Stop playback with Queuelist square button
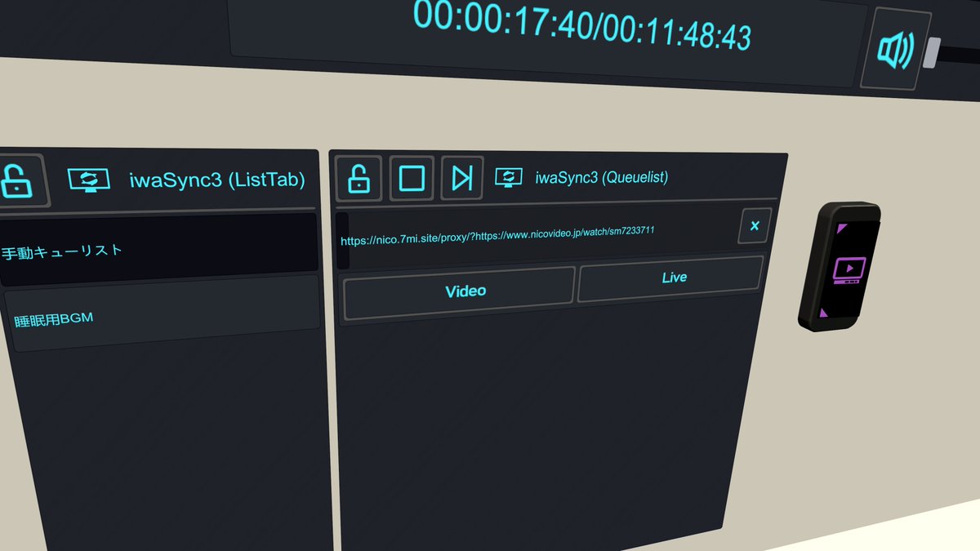This screenshot has height=551, width=980. (412, 177)
